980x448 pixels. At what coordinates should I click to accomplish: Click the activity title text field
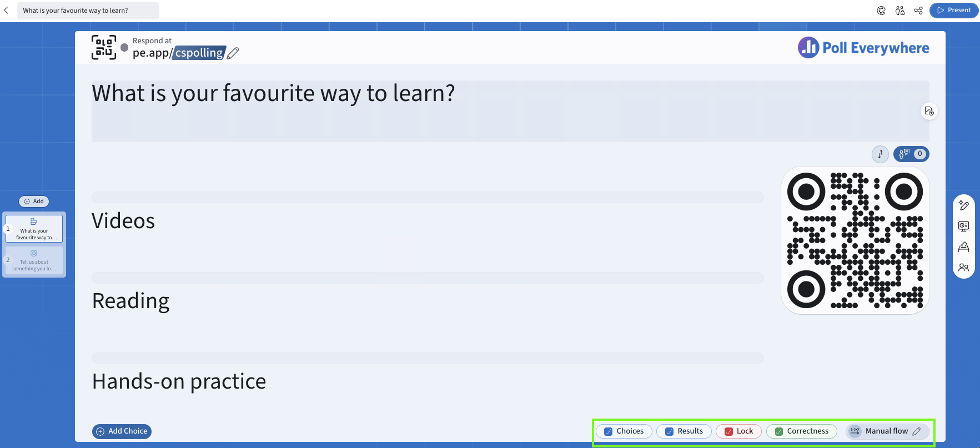point(510,111)
